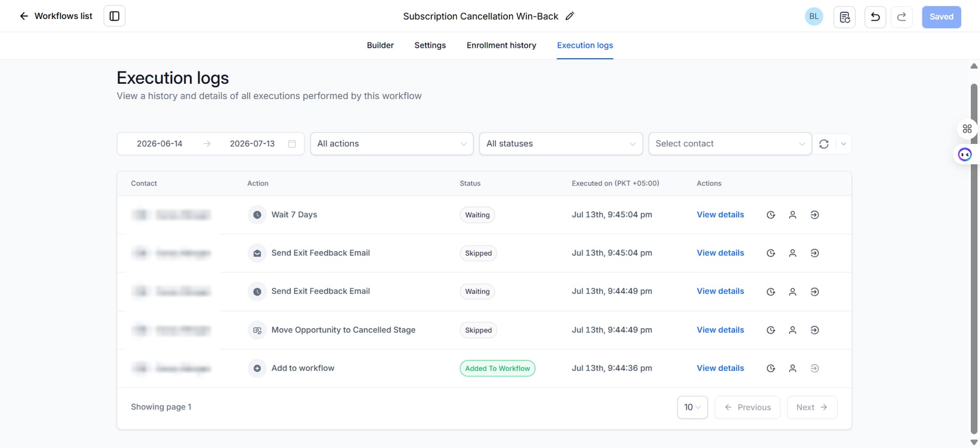
Task: Open the floating chat assistant icon
Action: coord(965,154)
